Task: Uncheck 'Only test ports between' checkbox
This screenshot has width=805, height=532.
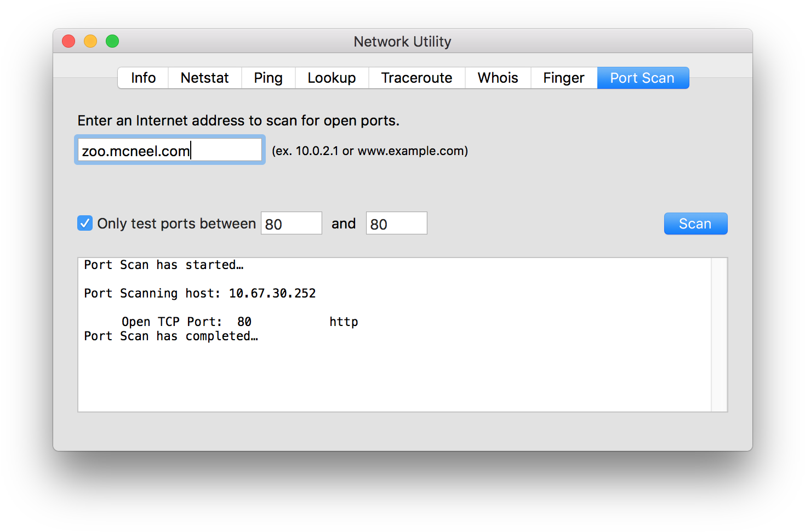Action: click(85, 224)
